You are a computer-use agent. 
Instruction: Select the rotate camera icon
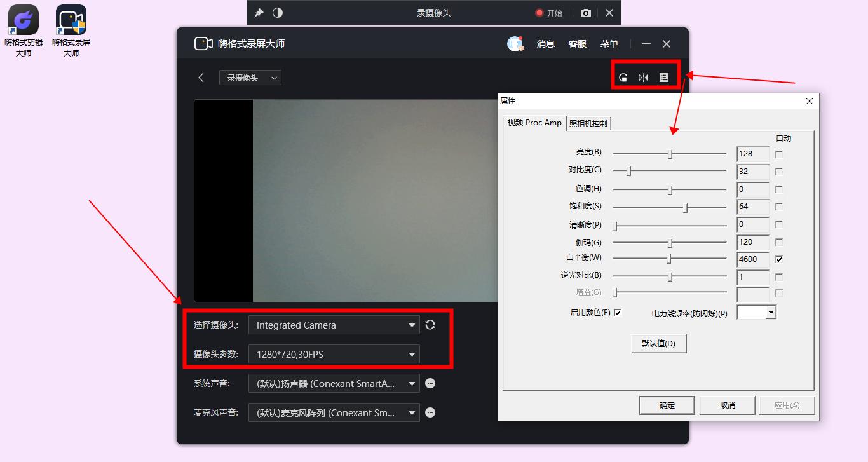coord(623,77)
